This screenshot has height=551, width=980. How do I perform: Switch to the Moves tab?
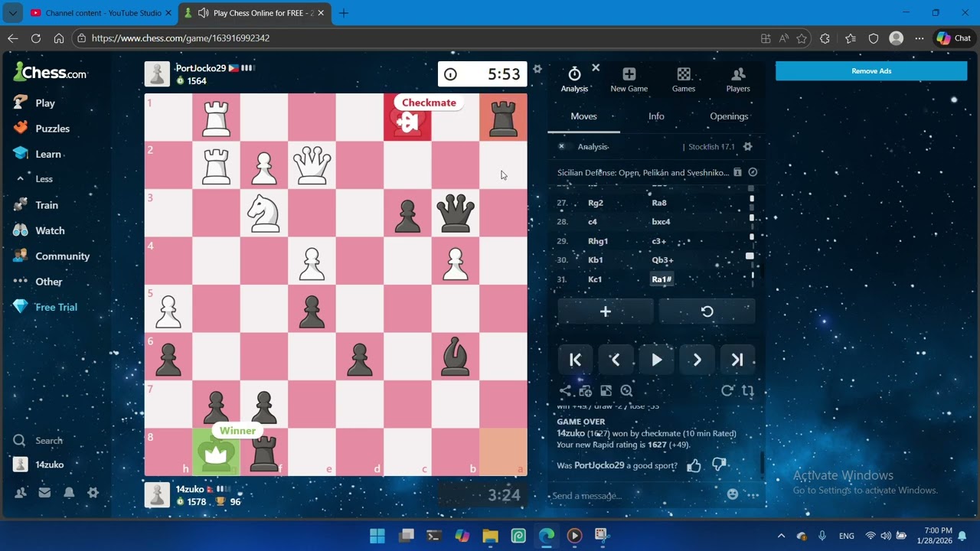click(x=583, y=116)
